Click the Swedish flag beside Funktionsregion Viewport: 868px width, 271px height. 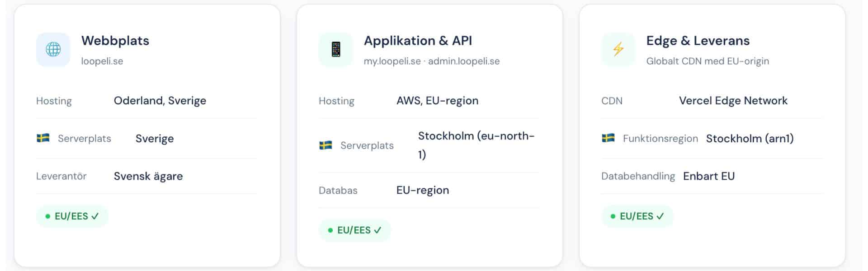[609, 138]
